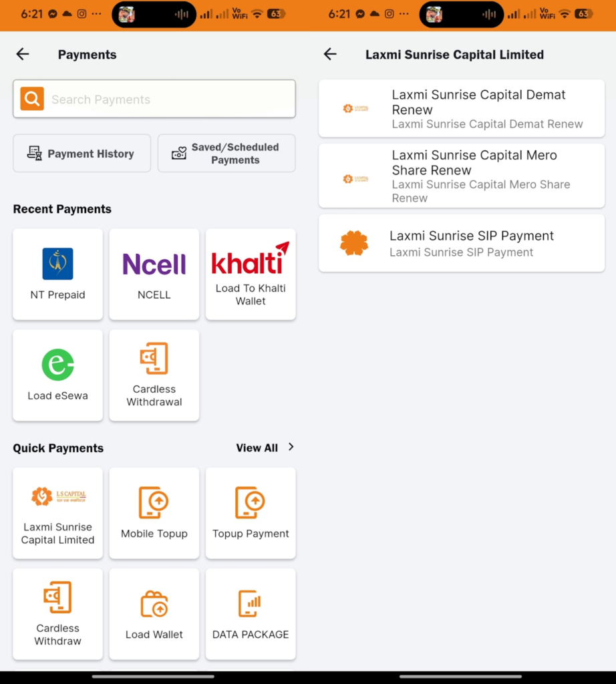Go back from Laxmi Sunrise Capital Limited screen

point(330,54)
